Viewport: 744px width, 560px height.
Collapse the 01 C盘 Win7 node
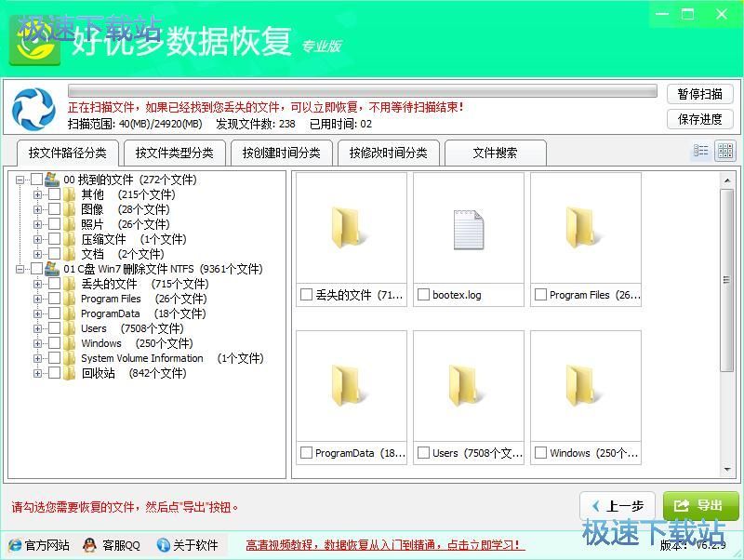pyautogui.click(x=20, y=269)
